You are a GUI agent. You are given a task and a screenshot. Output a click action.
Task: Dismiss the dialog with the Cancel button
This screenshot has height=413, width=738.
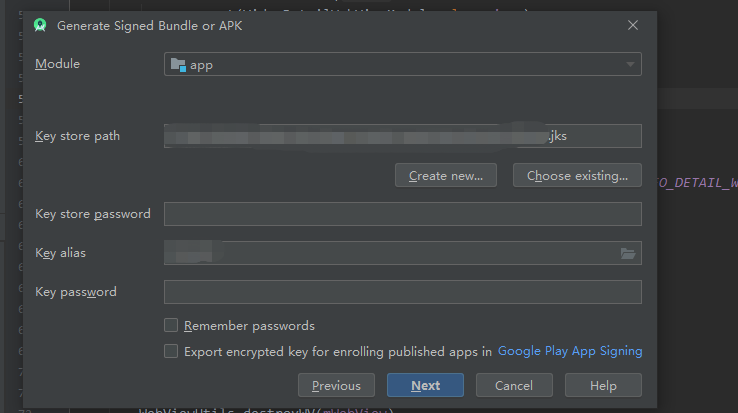pos(514,385)
